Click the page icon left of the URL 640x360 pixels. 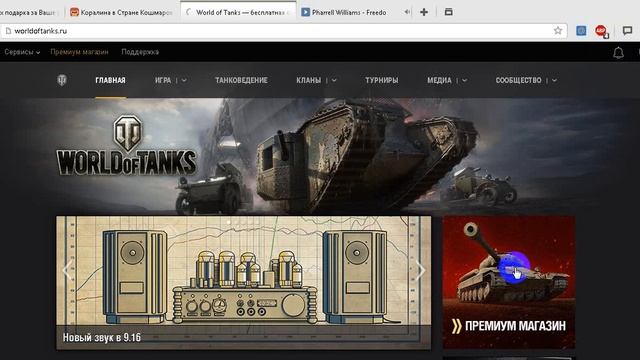click(8, 31)
